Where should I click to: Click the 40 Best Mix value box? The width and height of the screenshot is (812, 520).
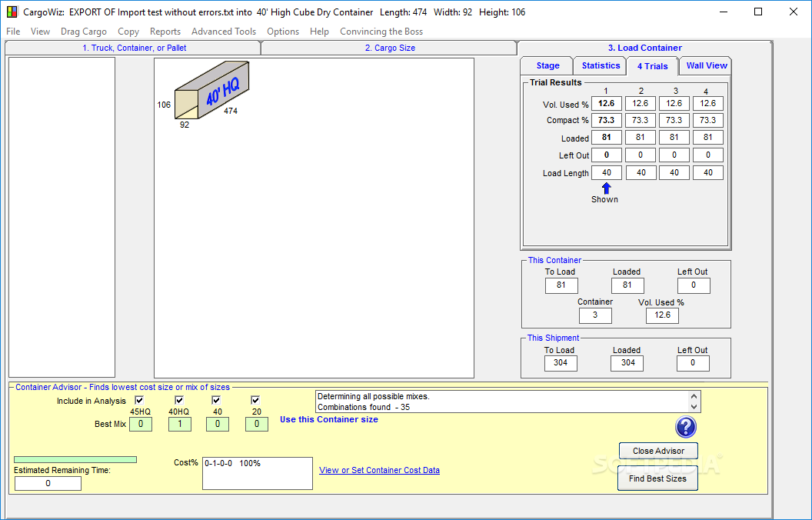click(x=218, y=424)
